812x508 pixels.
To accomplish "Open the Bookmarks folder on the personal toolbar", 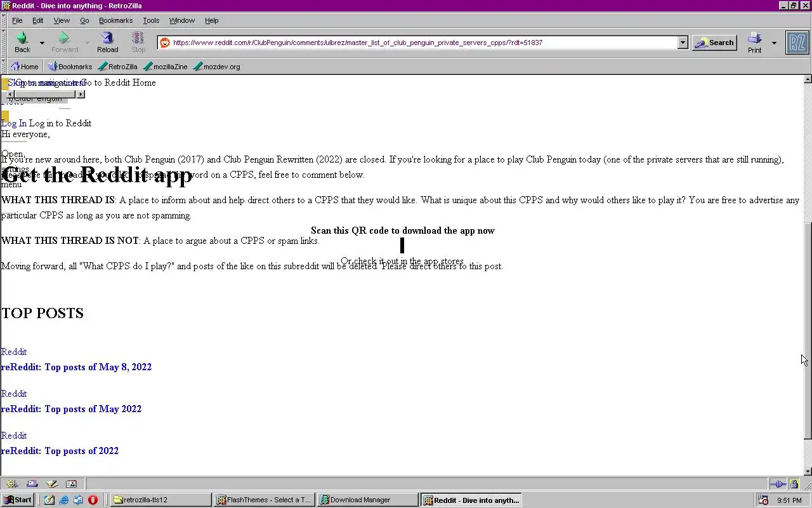I will click(x=70, y=66).
